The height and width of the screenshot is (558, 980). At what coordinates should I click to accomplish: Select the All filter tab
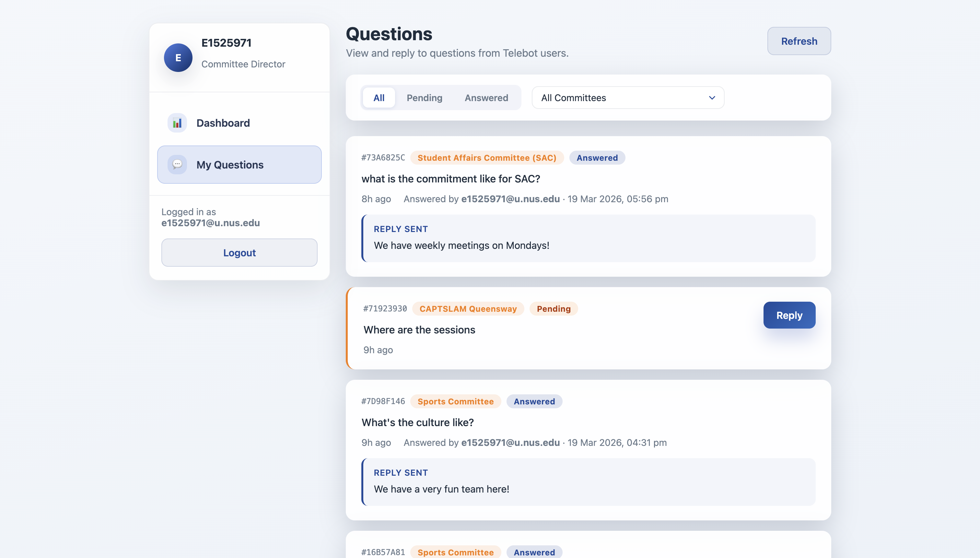coord(379,98)
